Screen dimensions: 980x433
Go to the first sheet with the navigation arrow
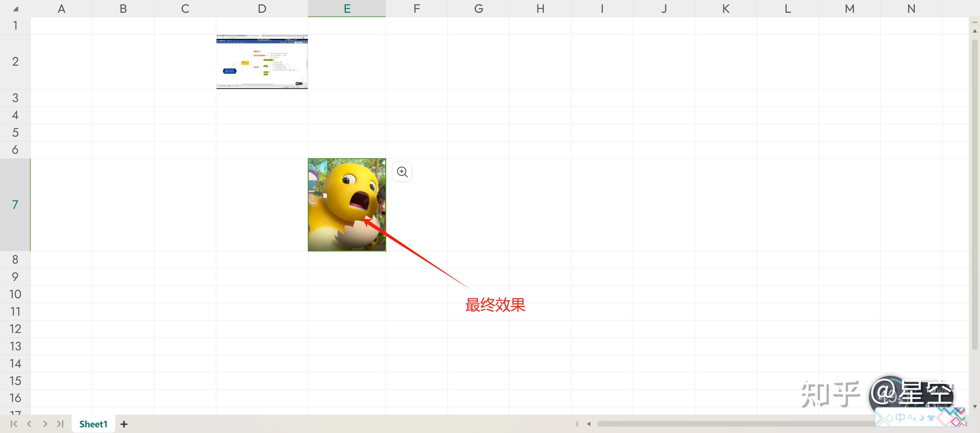[x=14, y=424]
